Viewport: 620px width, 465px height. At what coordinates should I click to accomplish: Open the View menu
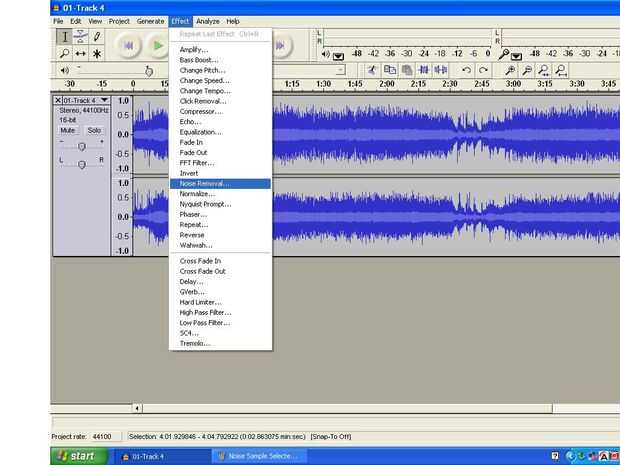tap(95, 21)
